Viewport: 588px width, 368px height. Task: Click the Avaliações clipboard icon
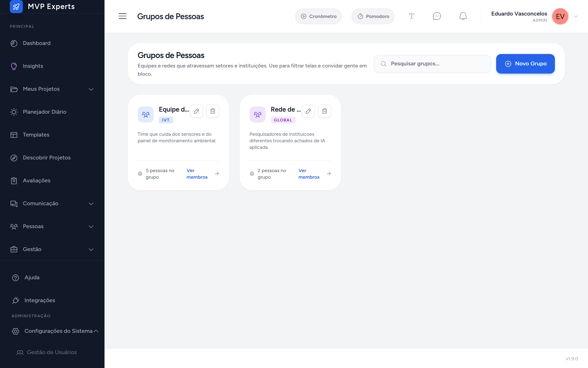[x=14, y=181]
